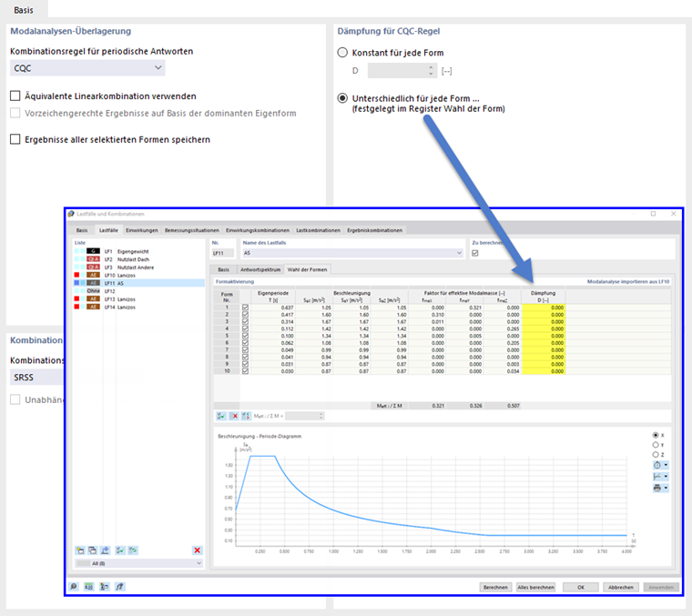The width and height of the screenshot is (692, 616).
Task: Uncheck form number 5 activation checkbox
Action: click(x=245, y=336)
